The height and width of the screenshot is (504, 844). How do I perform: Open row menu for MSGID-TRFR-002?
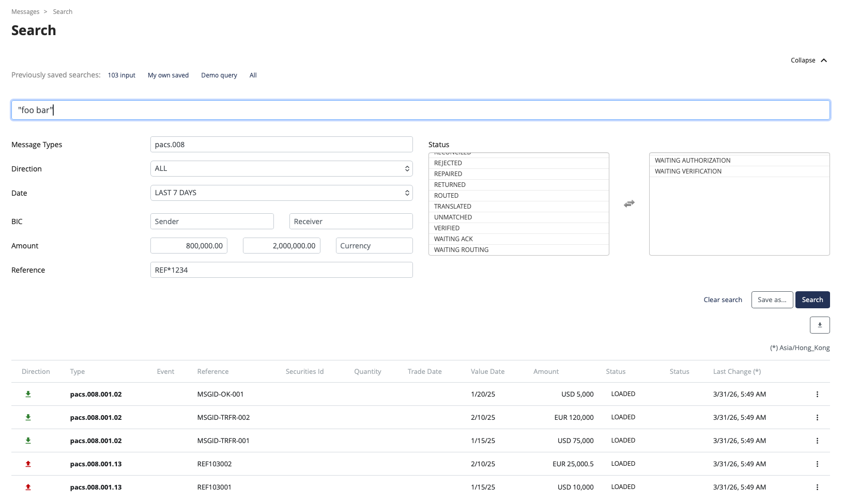point(817,417)
